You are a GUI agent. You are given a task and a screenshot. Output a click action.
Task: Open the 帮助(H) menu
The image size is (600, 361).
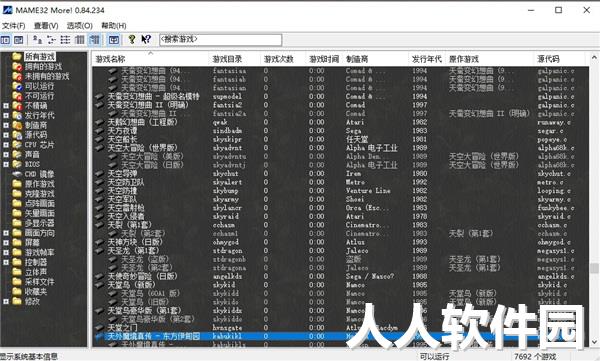[114, 26]
